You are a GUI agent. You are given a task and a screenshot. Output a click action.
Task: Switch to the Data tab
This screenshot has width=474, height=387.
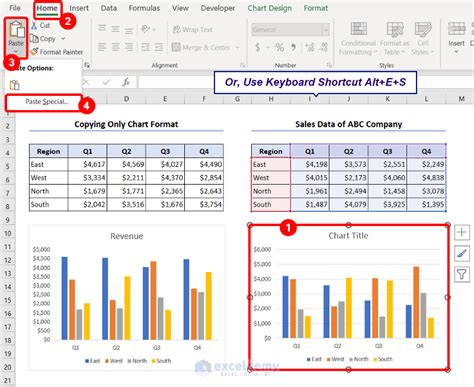[x=109, y=8]
